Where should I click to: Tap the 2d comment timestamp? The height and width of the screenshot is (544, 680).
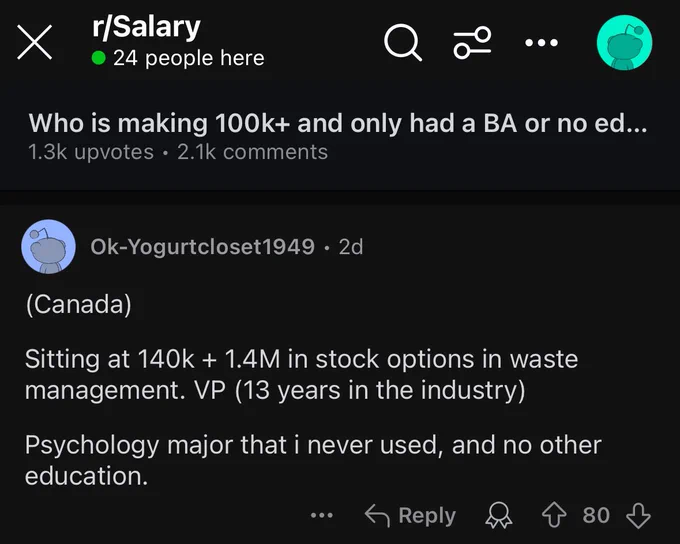[350, 247]
